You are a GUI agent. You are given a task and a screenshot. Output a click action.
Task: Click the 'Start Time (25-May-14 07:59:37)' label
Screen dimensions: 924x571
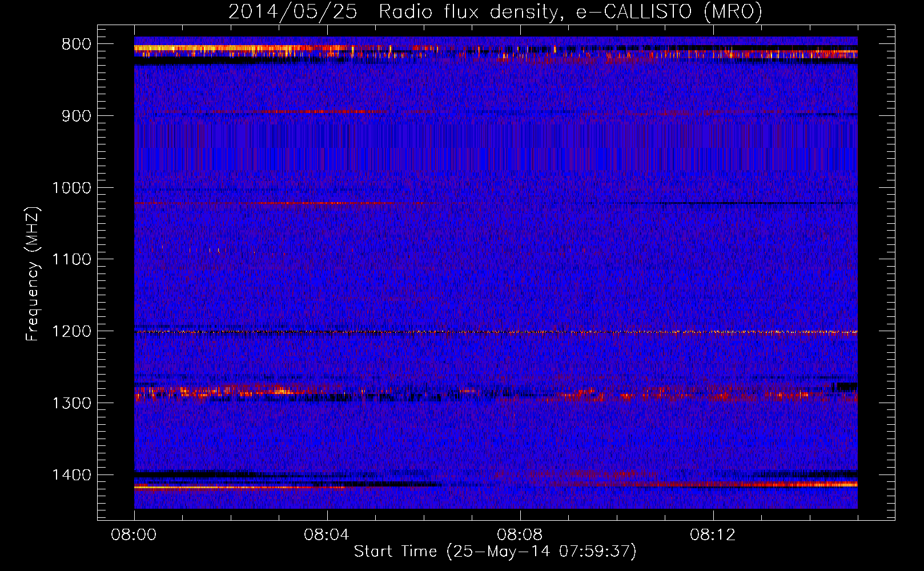495,552
